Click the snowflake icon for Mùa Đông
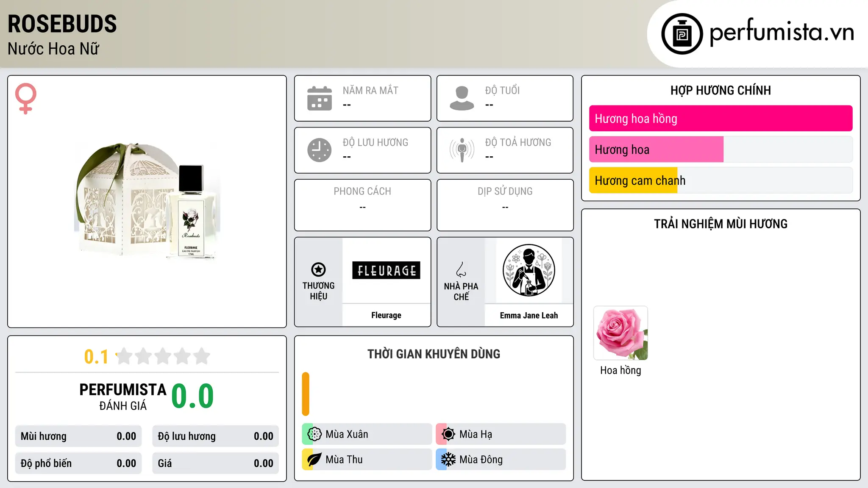This screenshot has height=488, width=868. [x=448, y=460]
